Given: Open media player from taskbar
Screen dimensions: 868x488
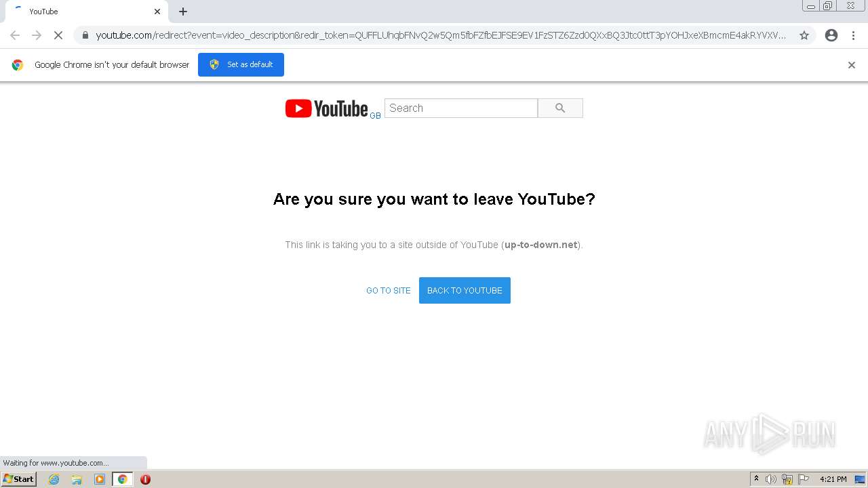Looking at the screenshot, I should pos(100,479).
